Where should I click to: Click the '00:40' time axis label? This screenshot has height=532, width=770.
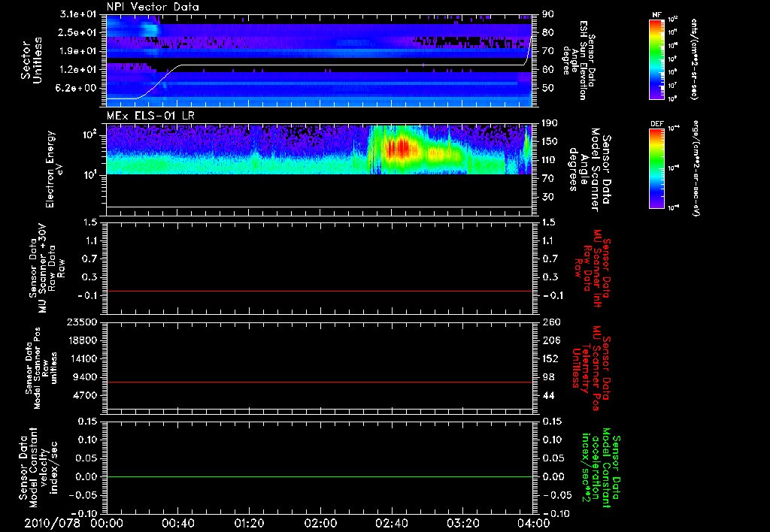(x=177, y=523)
